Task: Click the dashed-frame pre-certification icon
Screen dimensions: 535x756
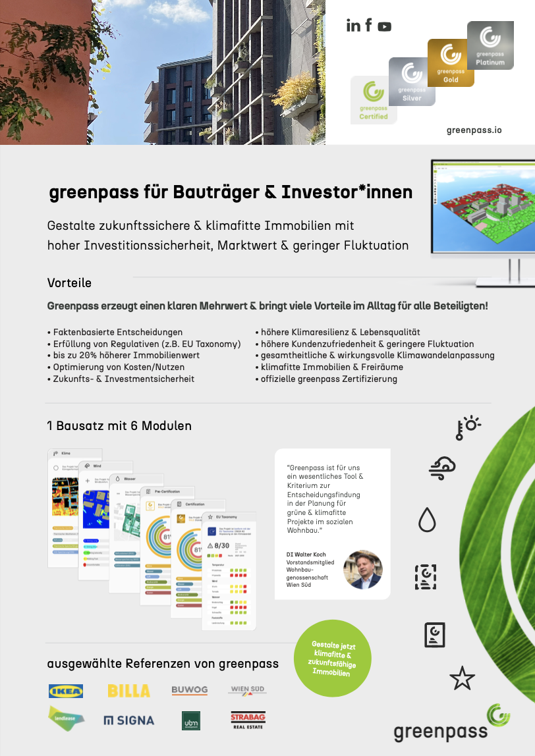Action: click(426, 577)
